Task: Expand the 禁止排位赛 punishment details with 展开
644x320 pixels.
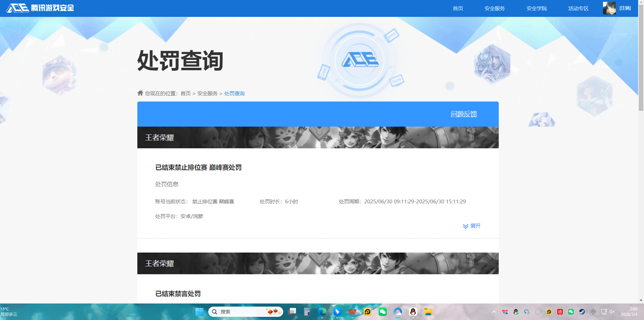Action: (472, 226)
